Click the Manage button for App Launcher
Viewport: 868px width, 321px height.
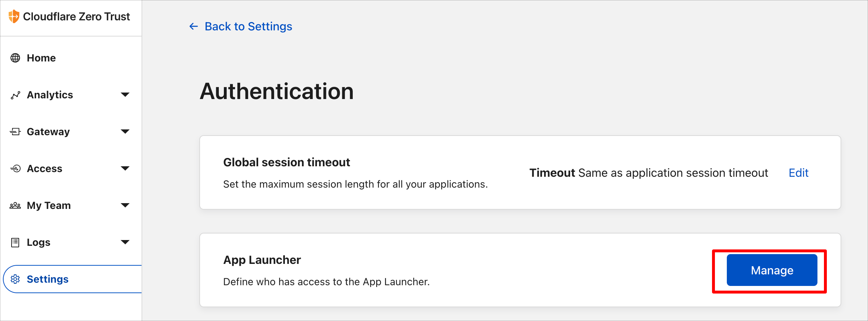[772, 270]
